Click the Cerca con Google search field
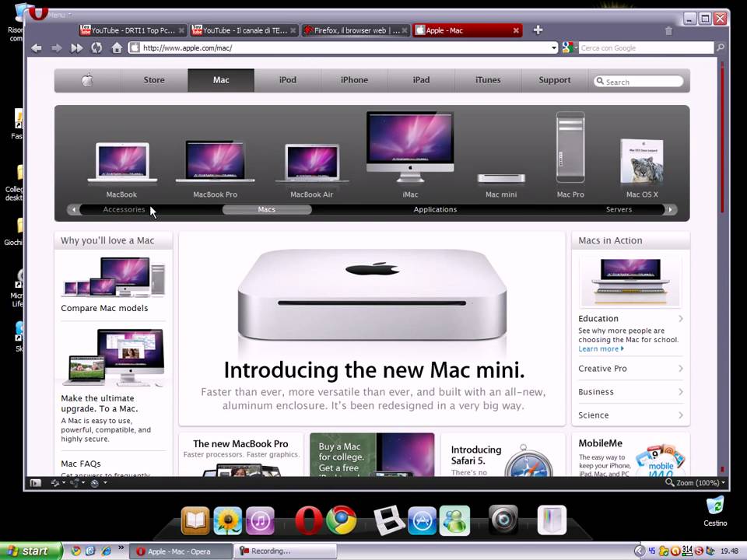Screen dimensions: 747x560 coord(646,47)
